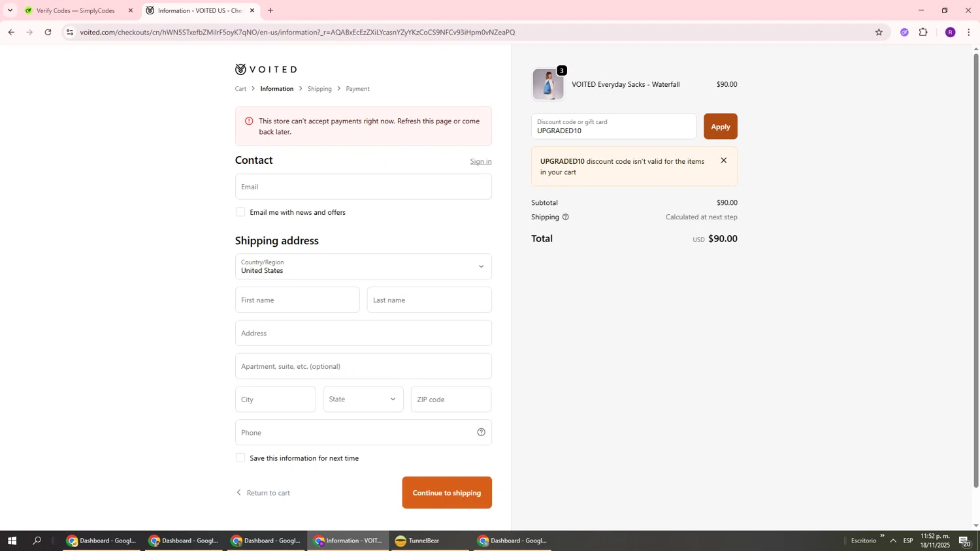
Task: Bookmark this page with the star icon
Action: tap(879, 32)
